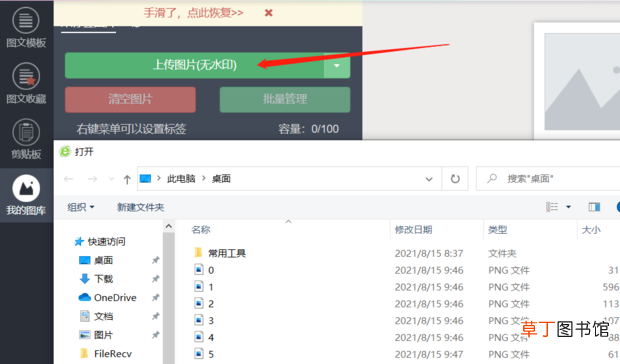Viewport: 620px width, 364px height.
Task: Click the file icon of PNG 4
Action: [199, 337]
